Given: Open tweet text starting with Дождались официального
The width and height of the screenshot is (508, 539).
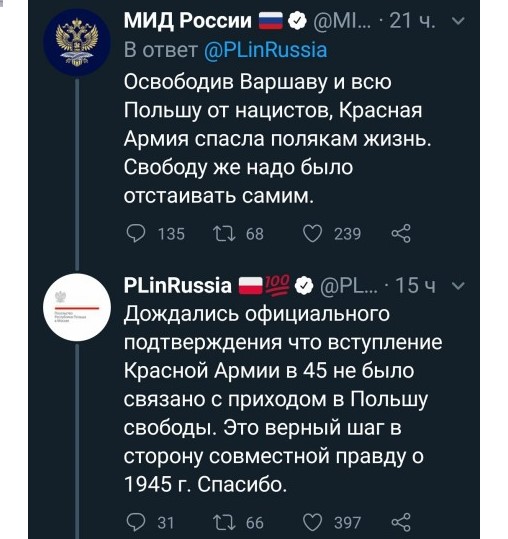Looking at the screenshot, I should 283,399.
